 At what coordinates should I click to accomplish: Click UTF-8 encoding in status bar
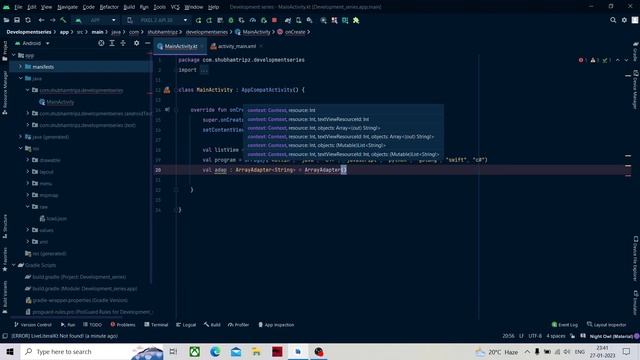pos(535,336)
